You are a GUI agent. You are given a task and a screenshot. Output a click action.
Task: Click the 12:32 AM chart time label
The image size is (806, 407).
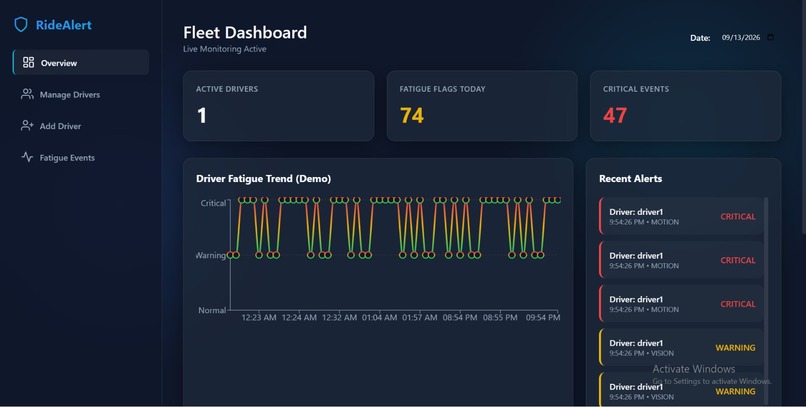click(339, 318)
